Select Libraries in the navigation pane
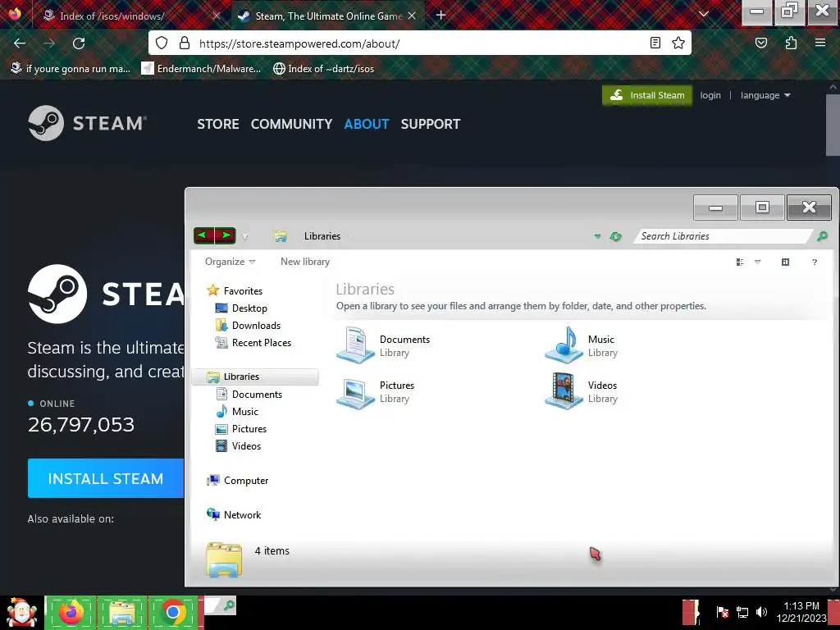840x630 pixels. point(255,377)
